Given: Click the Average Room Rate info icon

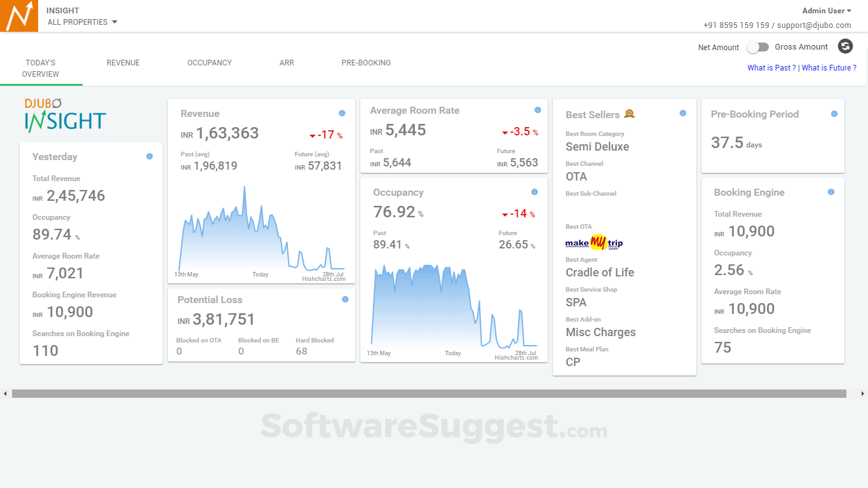Looking at the screenshot, I should (x=538, y=109).
